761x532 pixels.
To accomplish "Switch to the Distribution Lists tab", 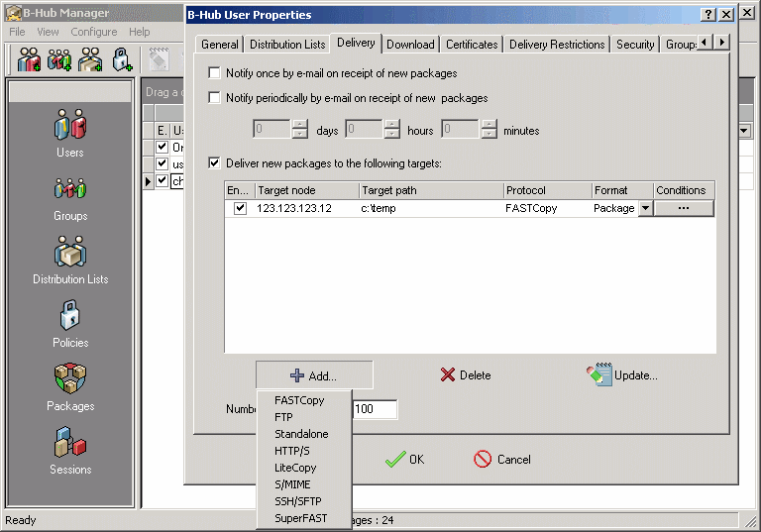I will (287, 45).
